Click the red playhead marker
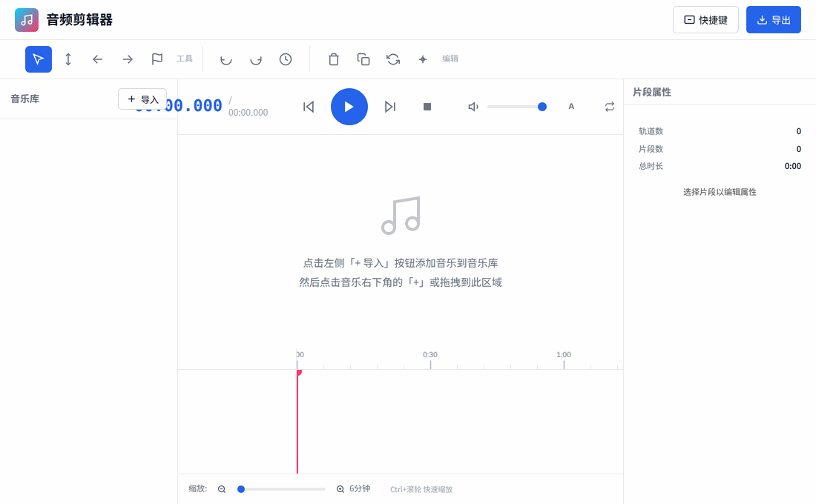The height and width of the screenshot is (504, 816). click(297, 421)
